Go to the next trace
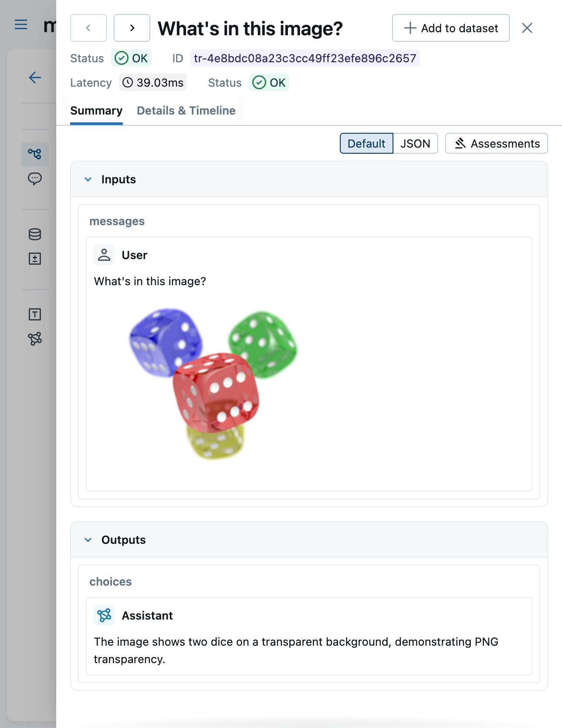The height and width of the screenshot is (728, 562). pyautogui.click(x=132, y=28)
